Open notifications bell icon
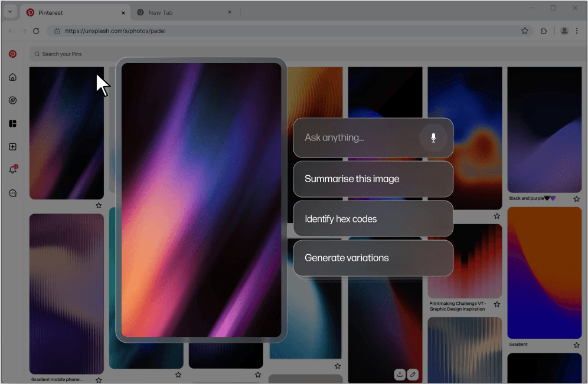This screenshot has height=384, width=588. click(x=13, y=169)
